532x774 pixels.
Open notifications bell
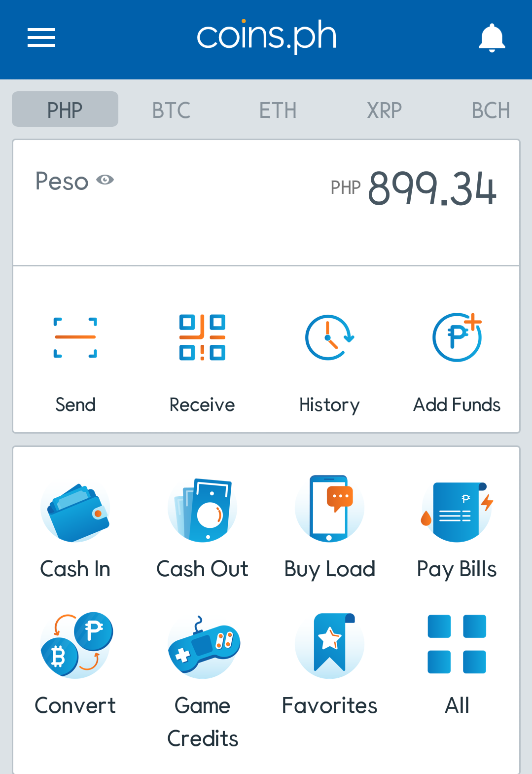coord(492,38)
